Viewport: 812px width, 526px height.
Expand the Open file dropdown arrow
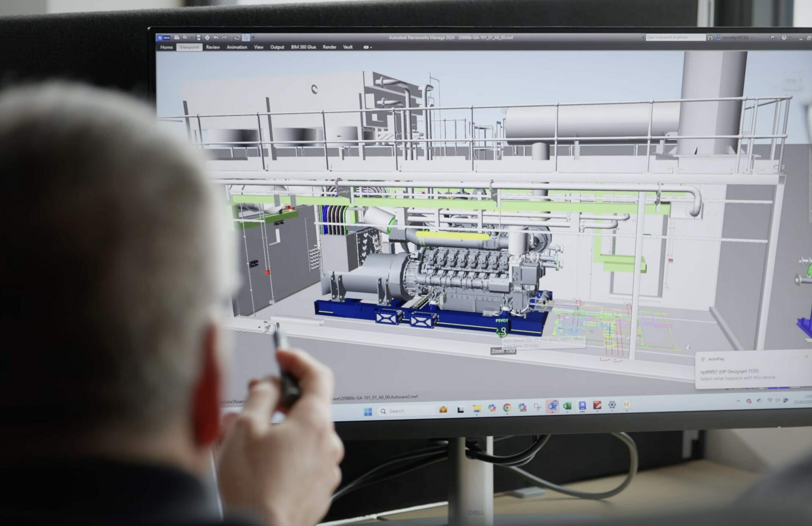[191, 37]
